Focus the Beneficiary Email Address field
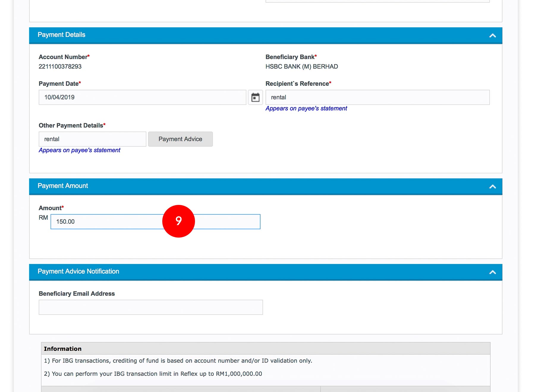 click(150, 307)
